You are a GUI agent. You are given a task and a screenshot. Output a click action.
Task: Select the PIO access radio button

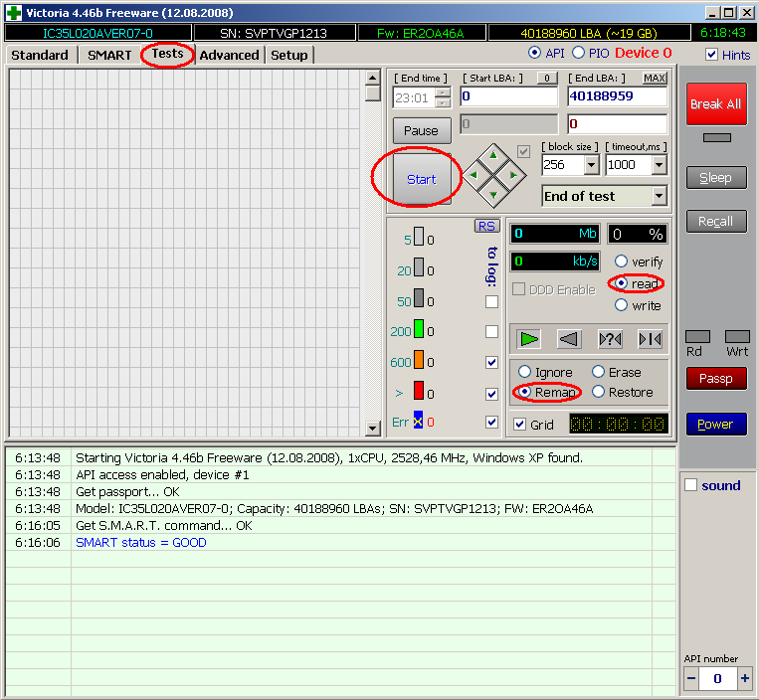(578, 53)
